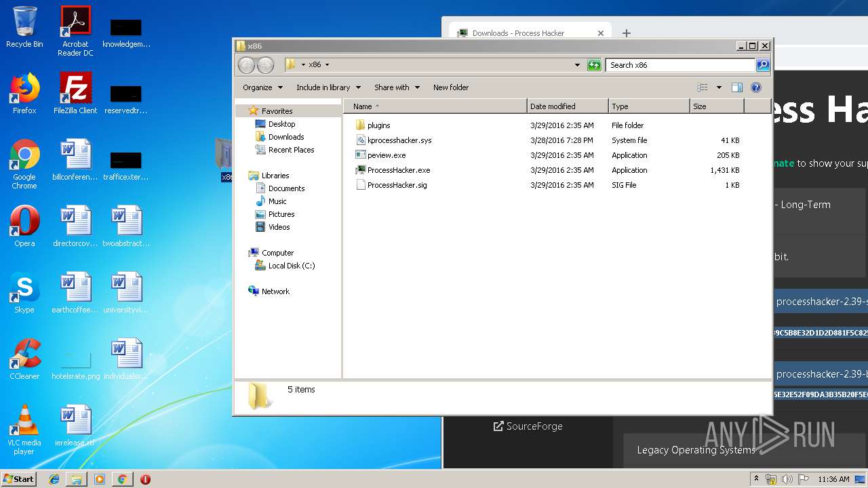Select Libraries in navigation pane
The width and height of the screenshot is (868, 488).
click(275, 176)
